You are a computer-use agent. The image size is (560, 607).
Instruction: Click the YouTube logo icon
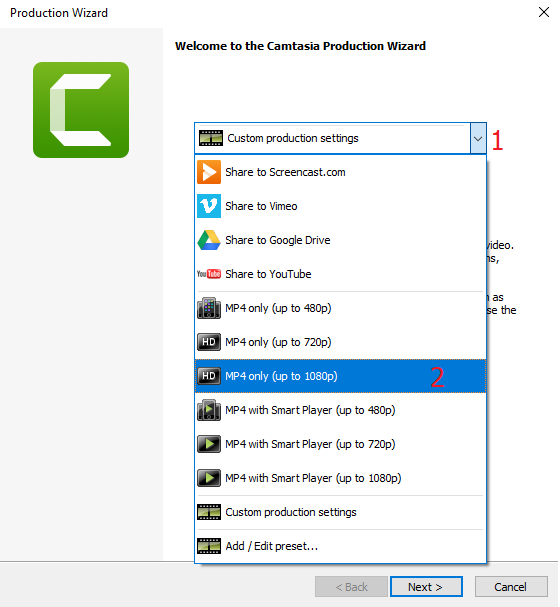coord(209,274)
